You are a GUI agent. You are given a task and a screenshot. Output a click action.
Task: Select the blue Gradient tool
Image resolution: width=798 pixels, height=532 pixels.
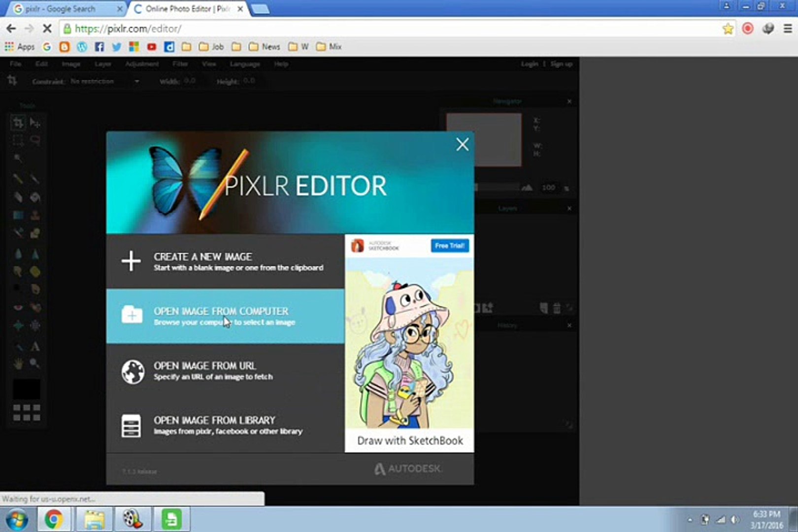[x=18, y=215]
